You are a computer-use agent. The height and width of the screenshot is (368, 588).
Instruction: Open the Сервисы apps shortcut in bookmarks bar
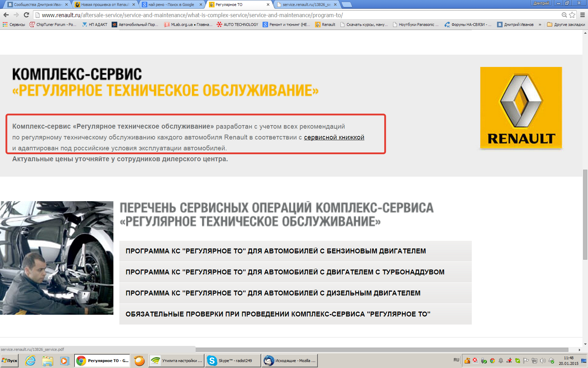[x=14, y=25]
